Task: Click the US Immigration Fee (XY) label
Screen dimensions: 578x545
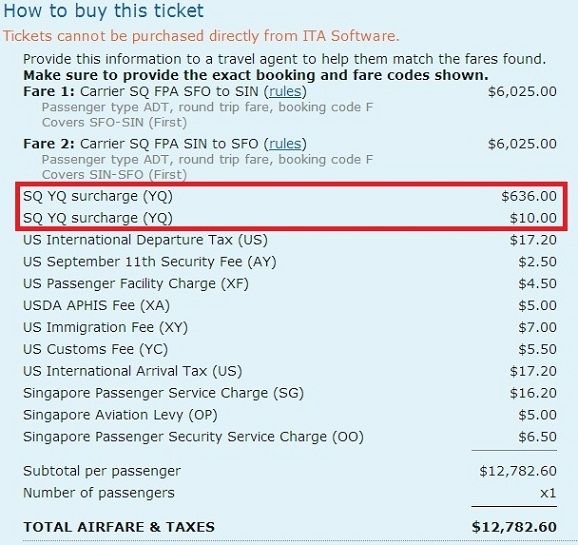Action: [105, 327]
